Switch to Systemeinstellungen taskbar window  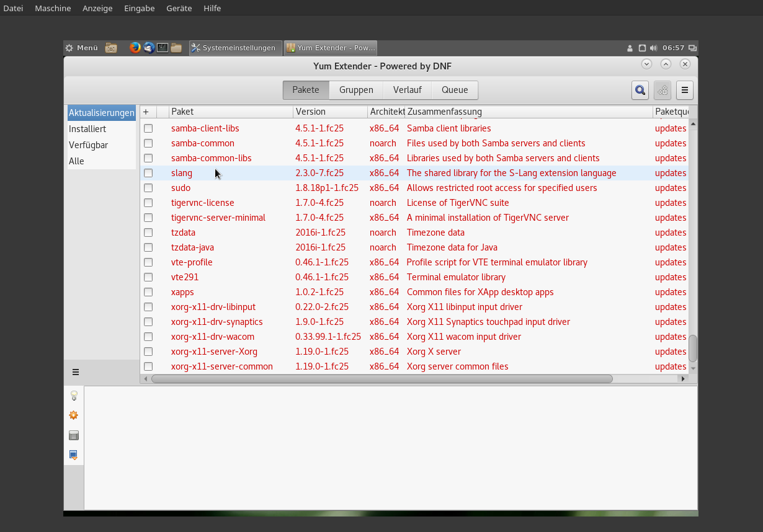(235, 48)
